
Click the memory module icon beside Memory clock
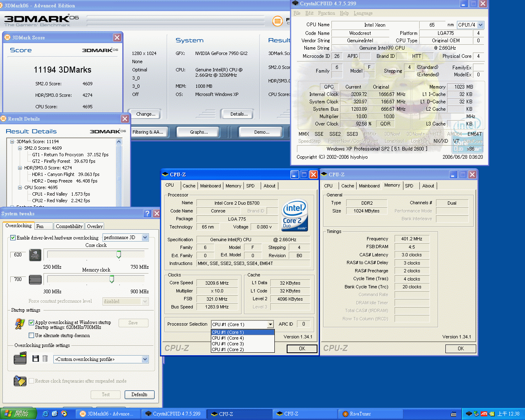(35, 280)
